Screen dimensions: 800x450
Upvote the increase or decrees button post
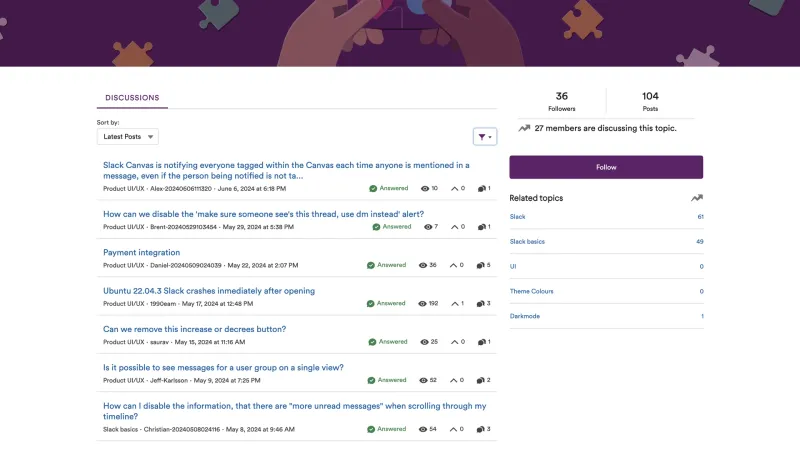pos(455,342)
